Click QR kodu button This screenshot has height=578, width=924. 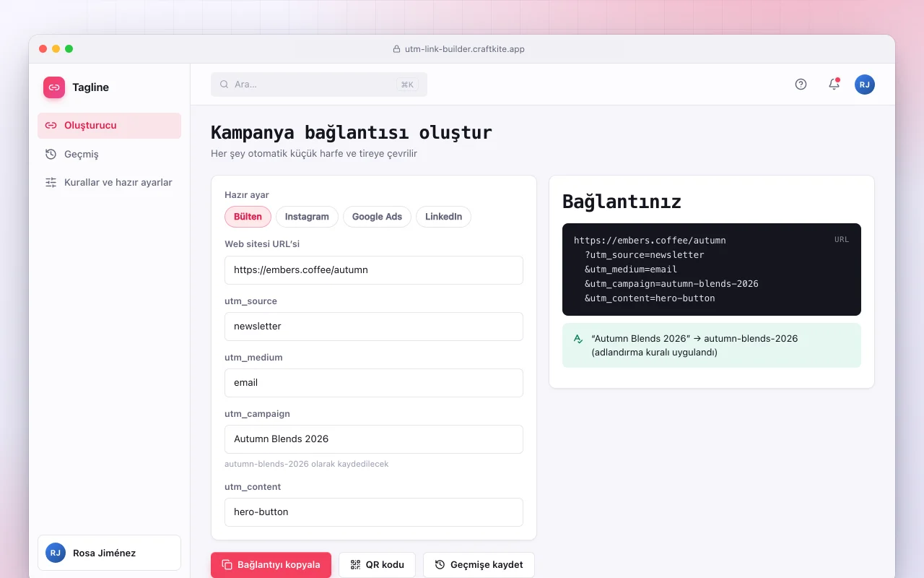point(377,565)
